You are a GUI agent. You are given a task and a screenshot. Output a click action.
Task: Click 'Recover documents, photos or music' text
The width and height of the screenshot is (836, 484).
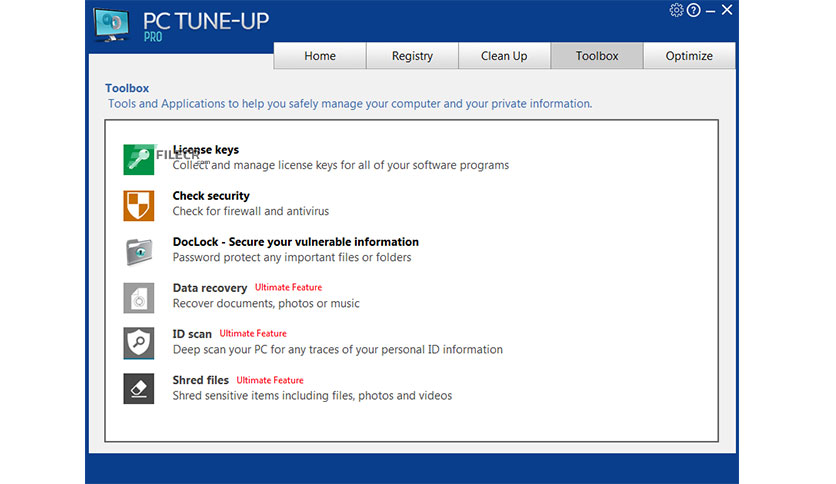266,303
